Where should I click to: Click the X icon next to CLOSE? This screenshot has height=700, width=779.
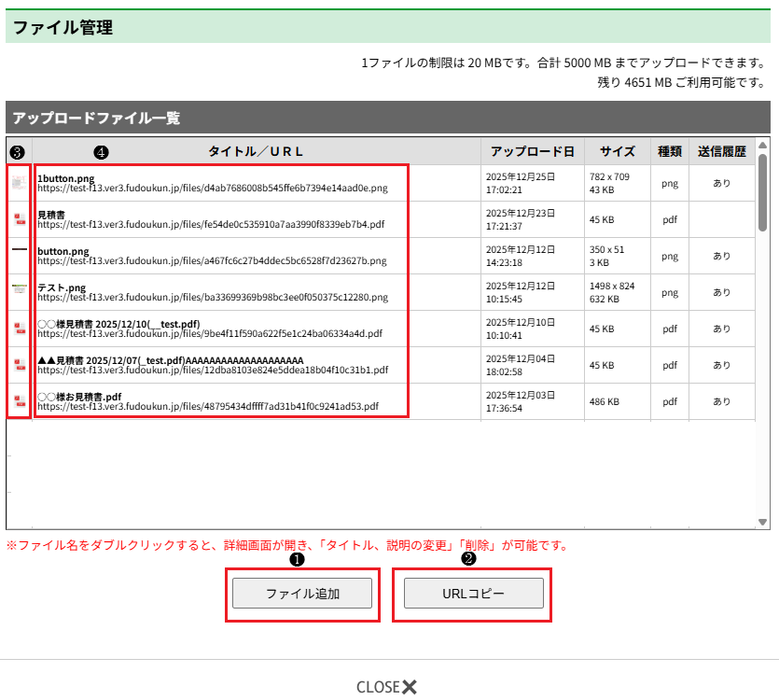(x=410, y=687)
